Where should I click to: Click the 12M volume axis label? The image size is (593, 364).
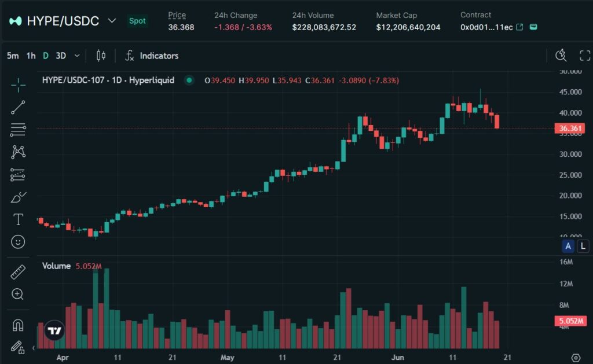coord(566,284)
